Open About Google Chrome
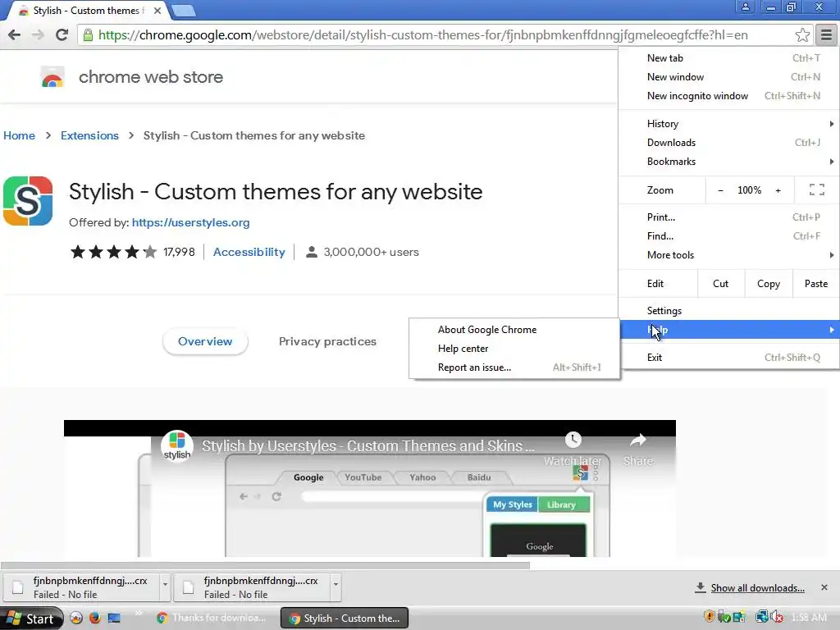This screenshot has height=630, width=840. point(514,330)
